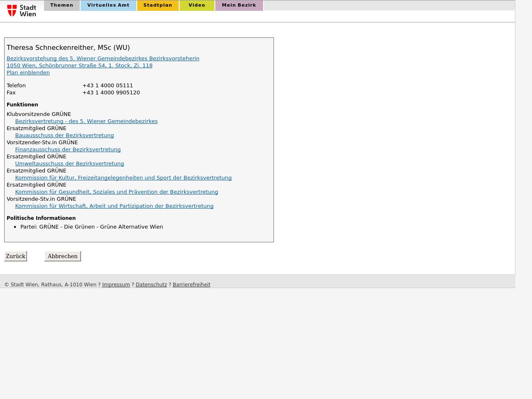Image resolution: width=532 pixels, height=399 pixels.
Task: Show the map via Plan einblenden
Action: click(x=28, y=73)
